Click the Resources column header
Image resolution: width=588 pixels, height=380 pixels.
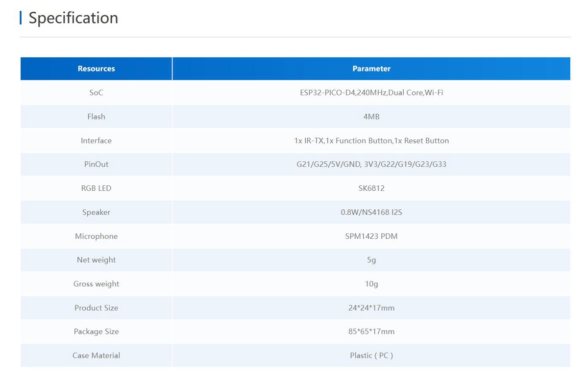[96, 69]
